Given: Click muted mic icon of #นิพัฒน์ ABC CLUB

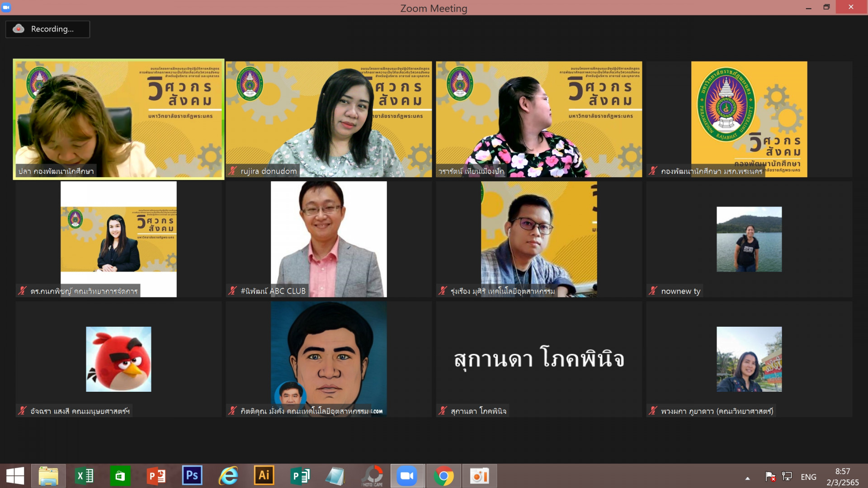Looking at the screenshot, I should coord(232,291).
